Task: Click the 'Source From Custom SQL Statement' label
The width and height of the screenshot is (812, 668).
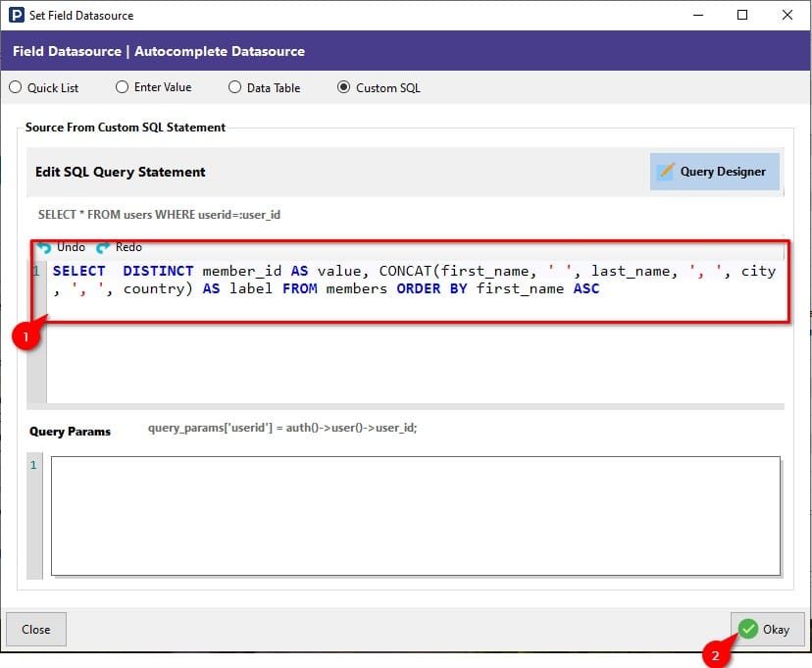Action: [x=126, y=128]
